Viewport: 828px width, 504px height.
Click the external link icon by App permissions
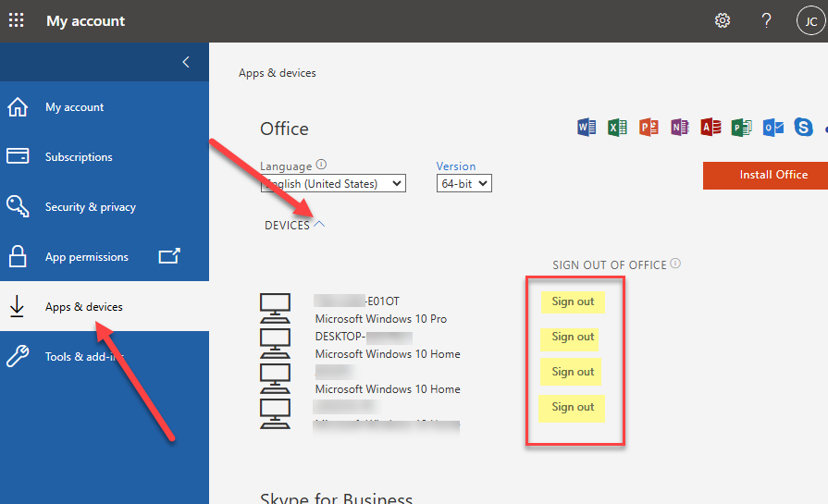[x=169, y=256]
